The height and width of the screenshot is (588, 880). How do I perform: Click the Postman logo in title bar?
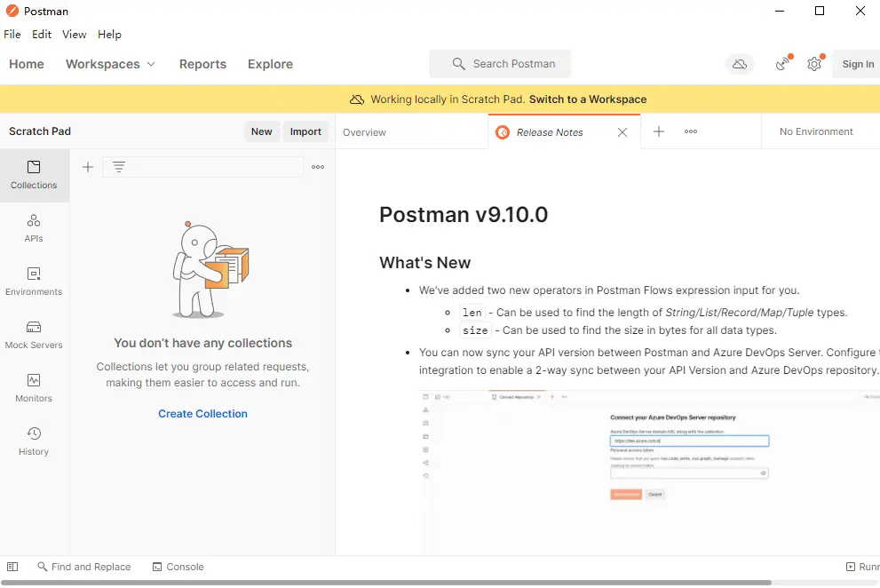pos(12,11)
